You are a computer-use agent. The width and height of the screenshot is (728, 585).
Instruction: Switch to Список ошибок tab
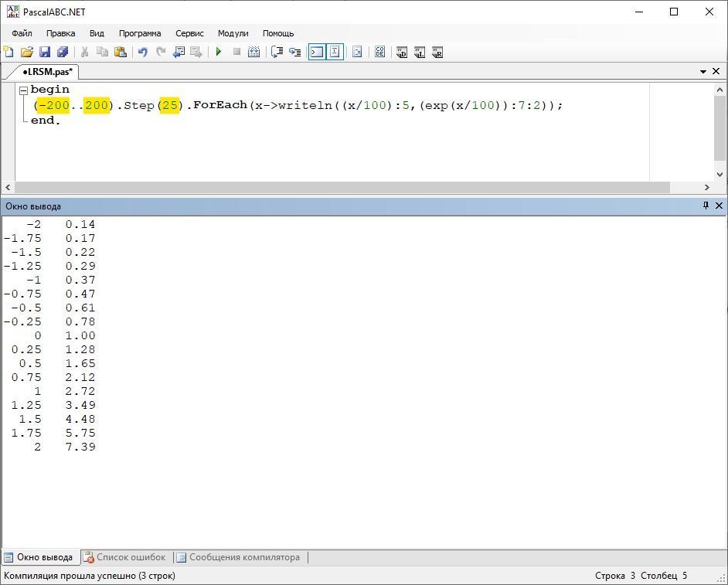[x=125, y=557]
